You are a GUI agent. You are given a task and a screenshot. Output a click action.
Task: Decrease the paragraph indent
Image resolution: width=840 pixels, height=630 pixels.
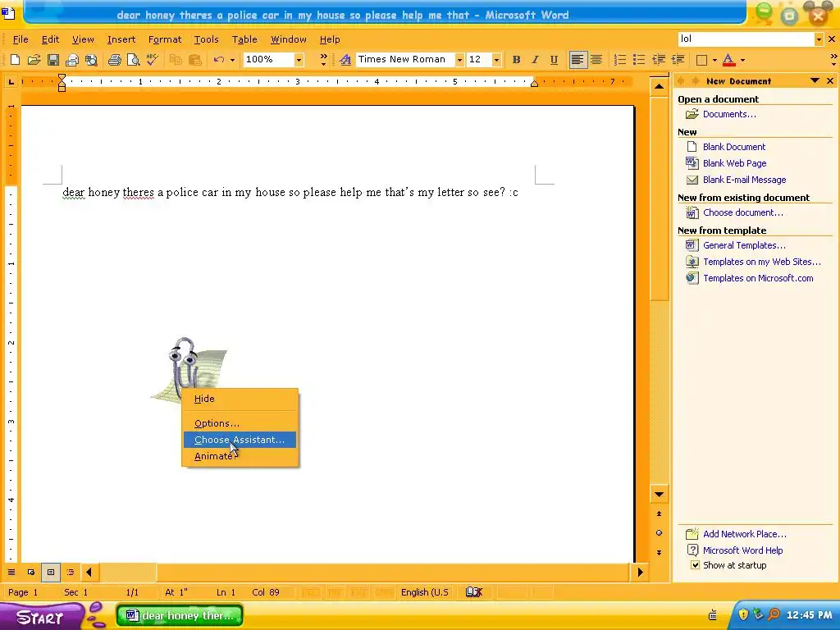click(659, 59)
